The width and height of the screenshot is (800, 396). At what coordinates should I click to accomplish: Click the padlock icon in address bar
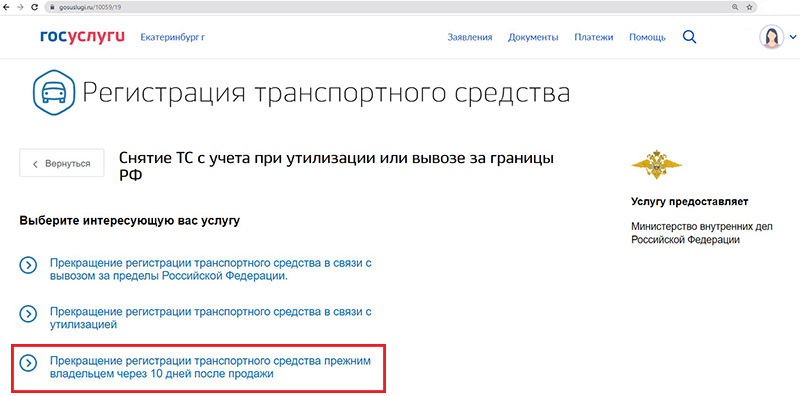pyautogui.click(x=52, y=8)
